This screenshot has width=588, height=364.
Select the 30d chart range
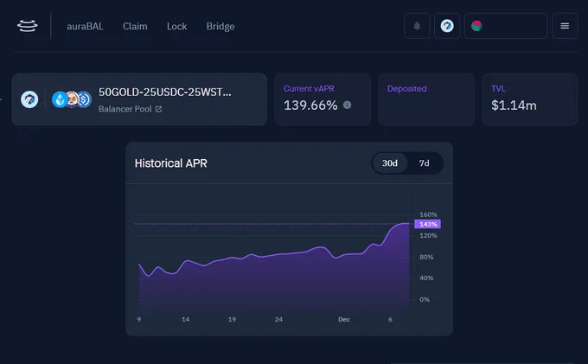[390, 163]
